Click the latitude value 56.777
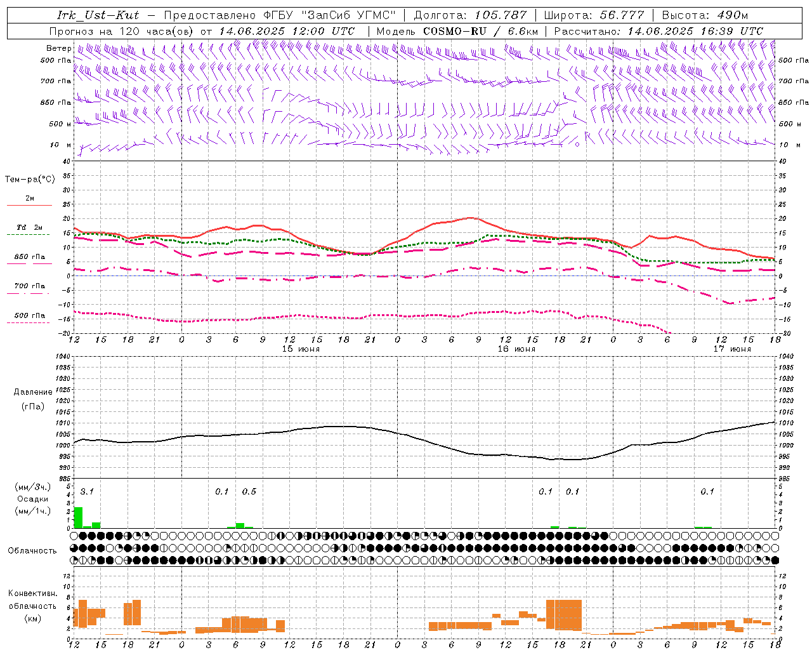The height and width of the screenshot is (650, 812). [622, 15]
